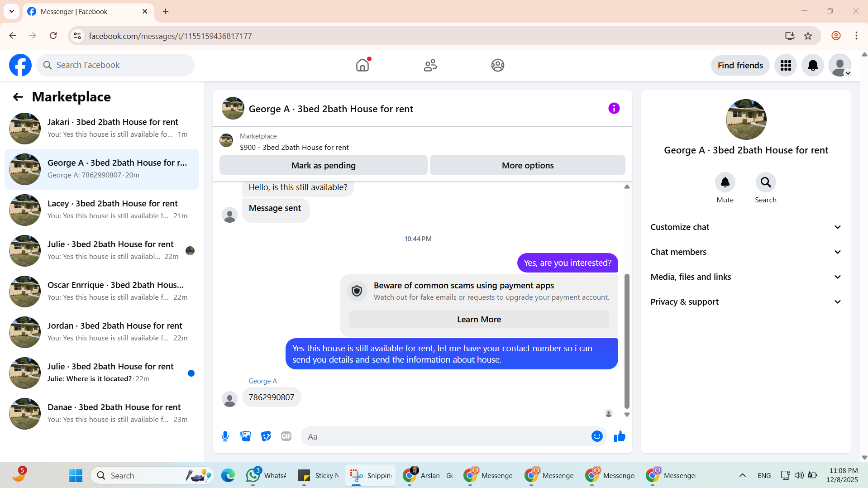
Task: Open Danae house rent conversation
Action: 102,414
